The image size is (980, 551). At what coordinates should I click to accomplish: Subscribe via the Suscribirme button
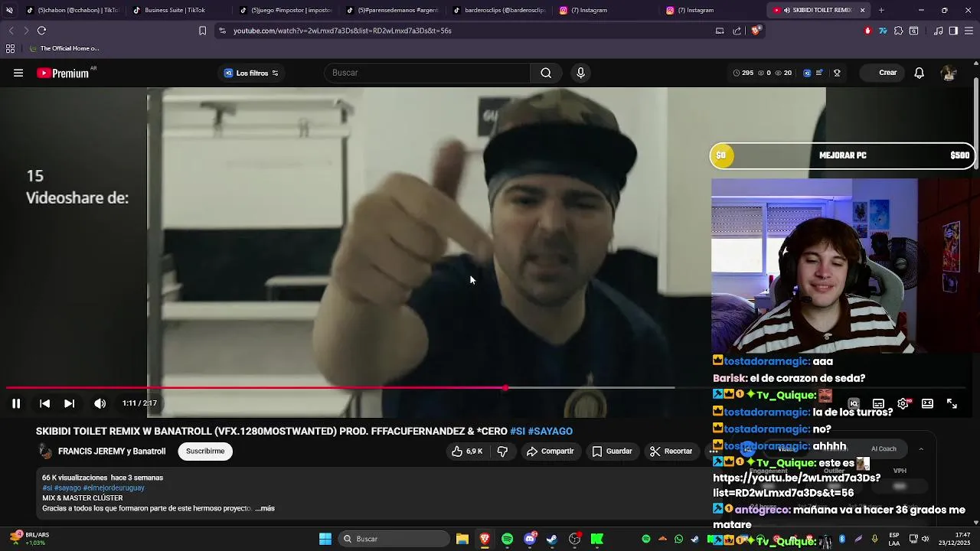click(x=205, y=451)
